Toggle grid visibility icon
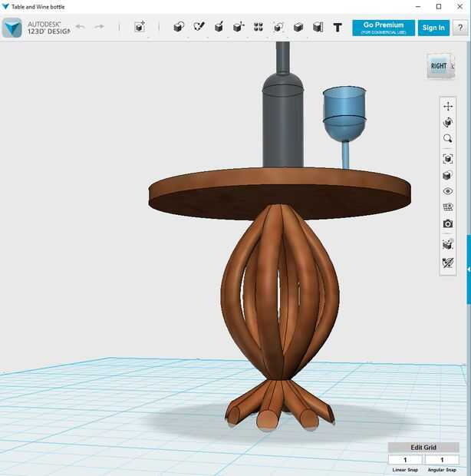The image size is (471, 476). coord(448,207)
